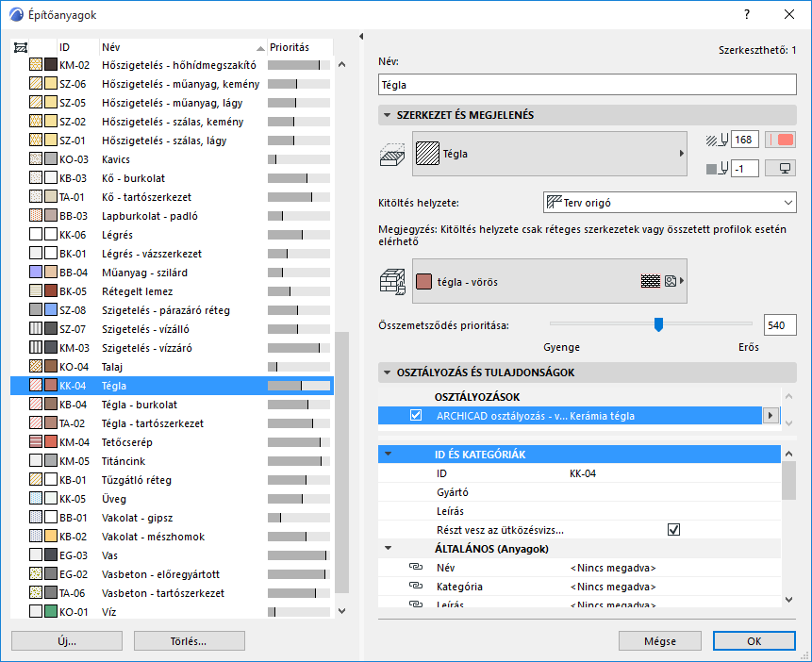Image resolution: width=812 pixels, height=662 pixels.
Task: Click the cut fill foreground pen icon
Action: pos(718,140)
